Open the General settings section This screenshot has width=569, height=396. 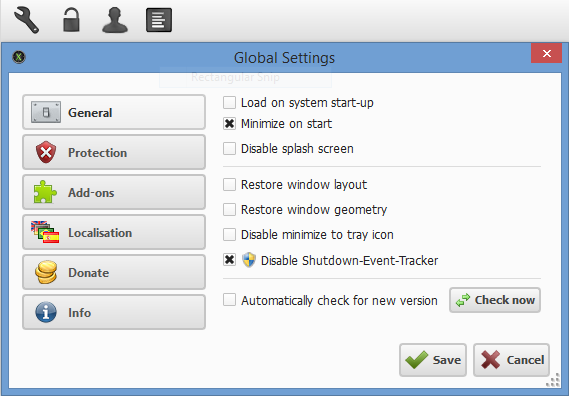[114, 112]
